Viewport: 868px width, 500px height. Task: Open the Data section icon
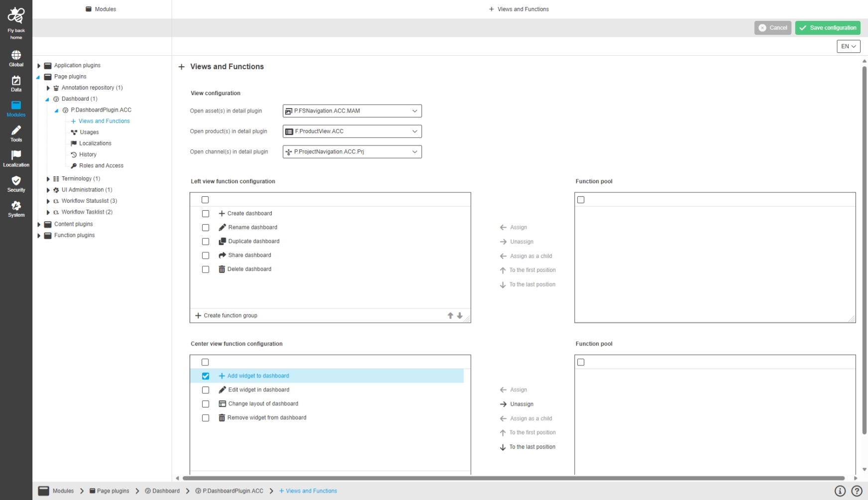coord(16,83)
